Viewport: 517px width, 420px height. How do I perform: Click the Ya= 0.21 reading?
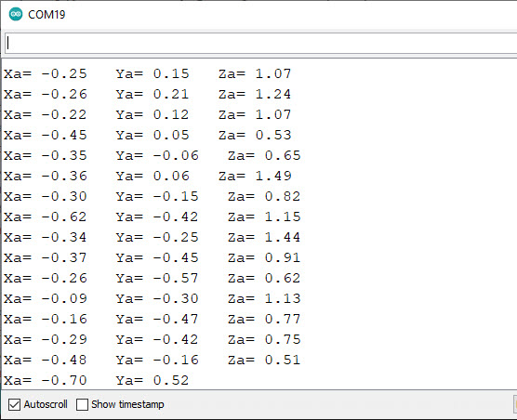click(152, 94)
